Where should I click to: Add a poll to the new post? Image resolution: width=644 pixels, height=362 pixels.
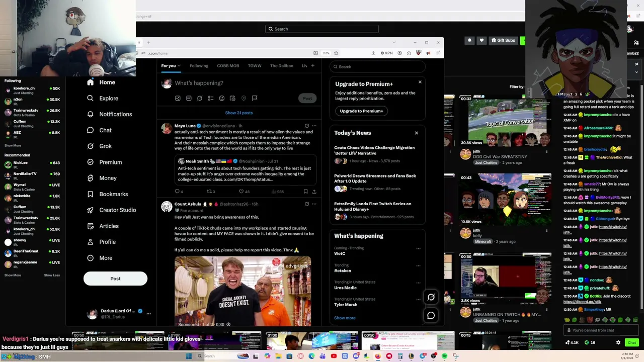click(211, 98)
